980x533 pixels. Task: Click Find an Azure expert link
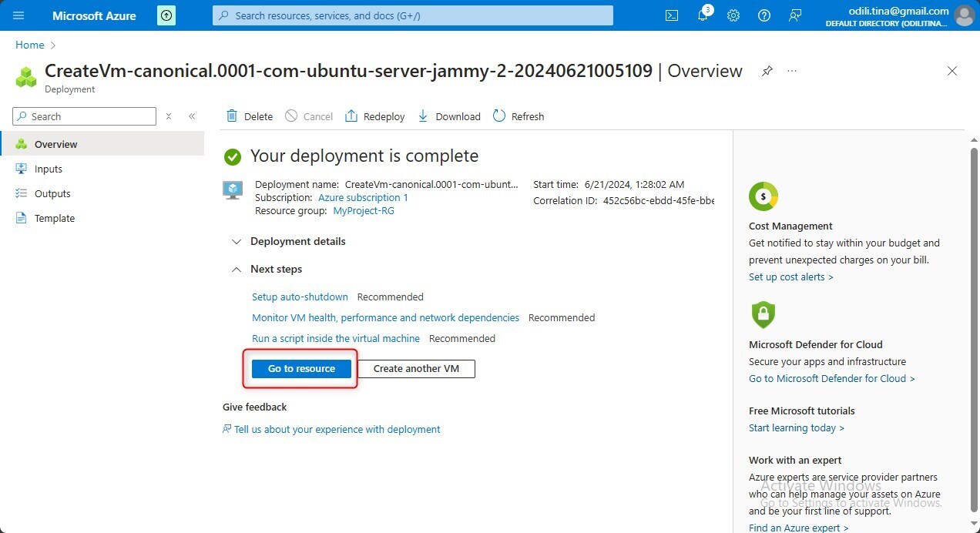[x=798, y=528]
